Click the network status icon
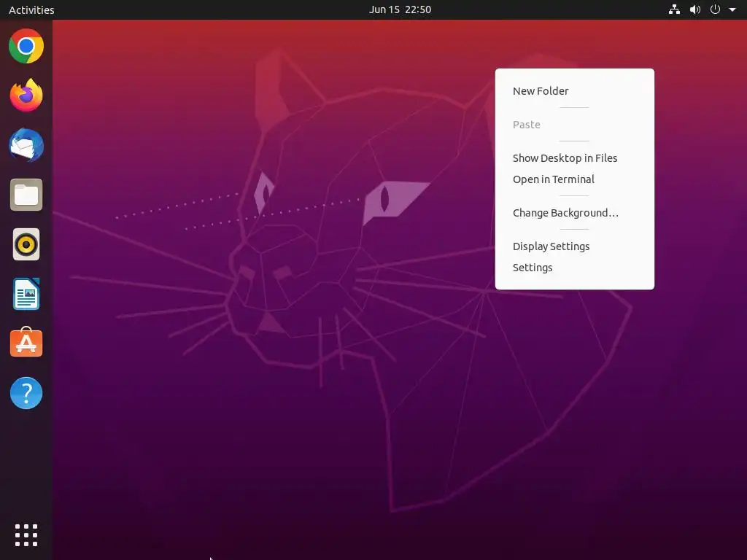The width and height of the screenshot is (747, 560). [x=674, y=9]
